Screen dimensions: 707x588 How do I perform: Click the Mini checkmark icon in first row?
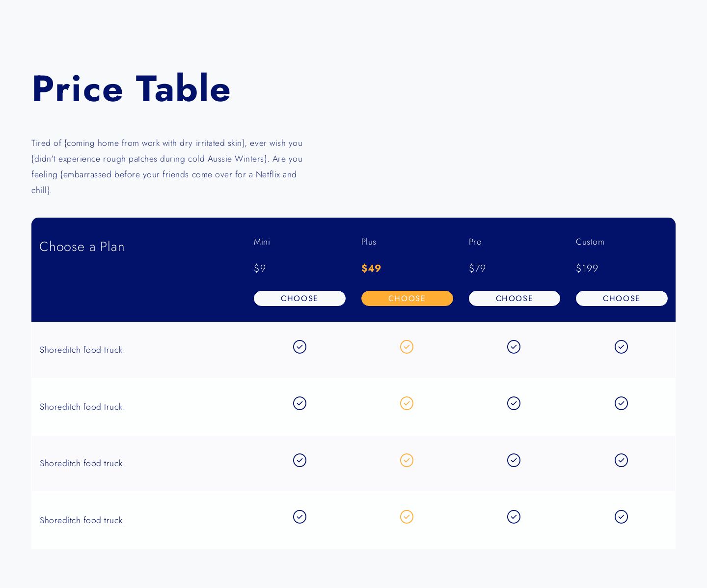coord(299,347)
